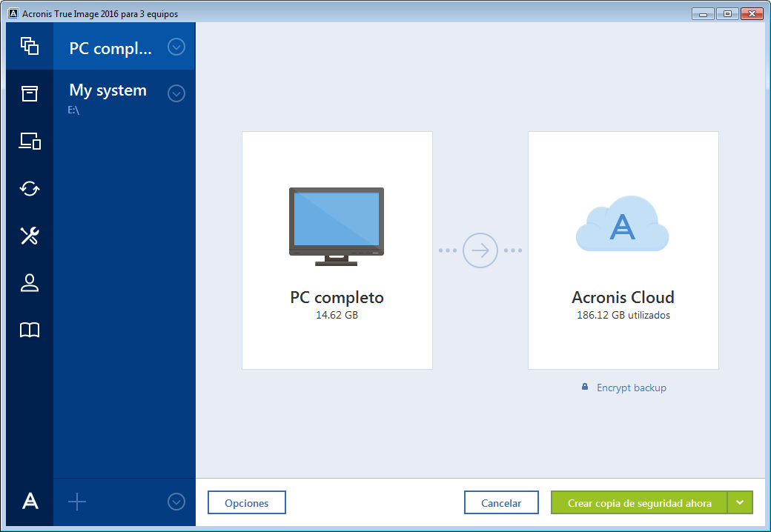Open the add-backup dropdown chevron at bottom
The image size is (771, 532).
click(x=176, y=502)
